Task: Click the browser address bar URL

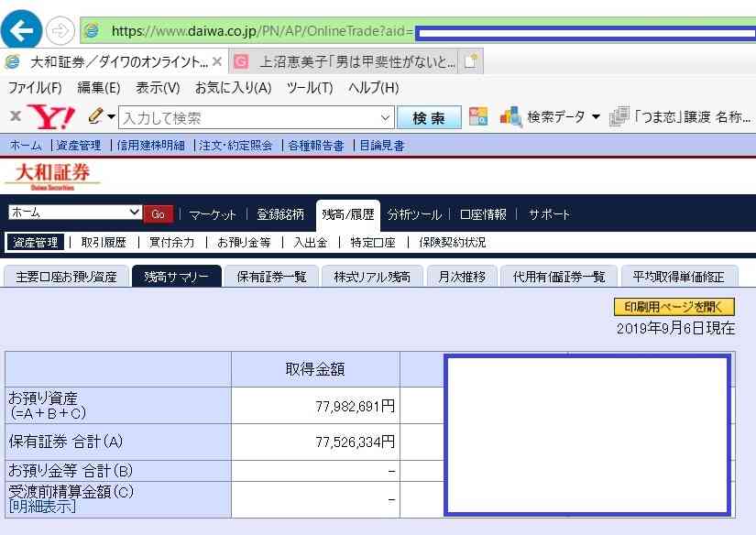Action: pyautogui.click(x=263, y=31)
